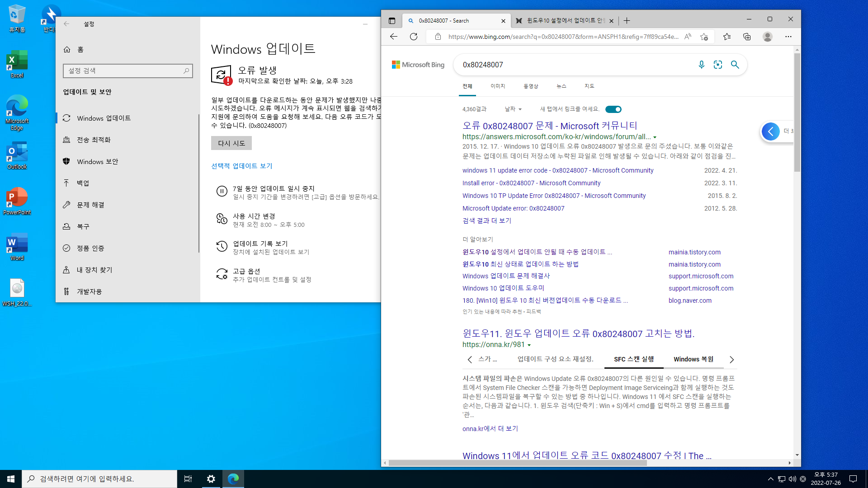The width and height of the screenshot is (868, 488).
Task: Click the read aloud icon in address bar
Action: (x=688, y=37)
